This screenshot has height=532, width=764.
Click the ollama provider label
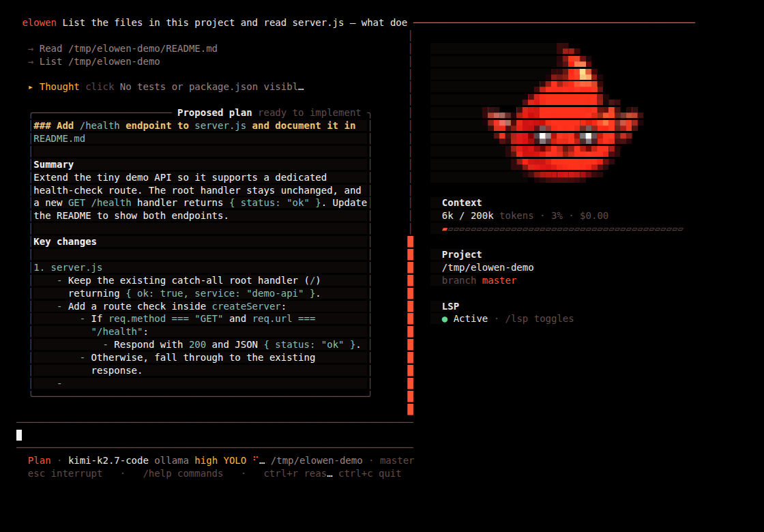[x=171, y=460]
